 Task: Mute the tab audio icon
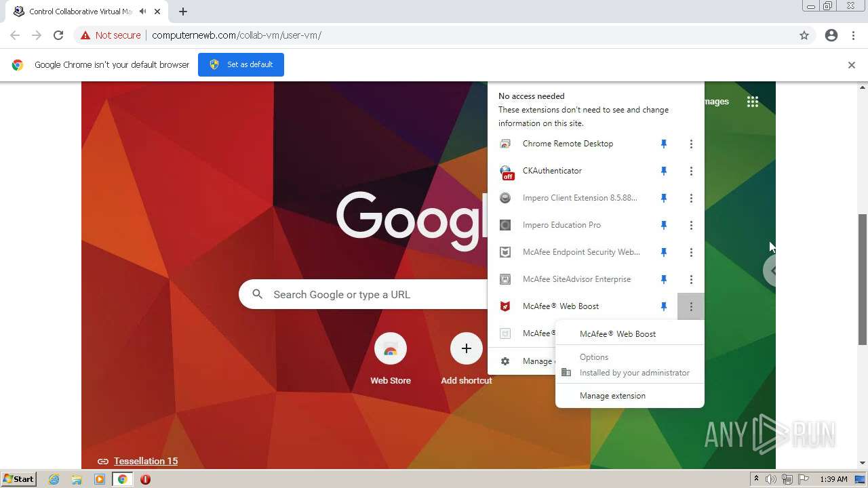(x=143, y=12)
